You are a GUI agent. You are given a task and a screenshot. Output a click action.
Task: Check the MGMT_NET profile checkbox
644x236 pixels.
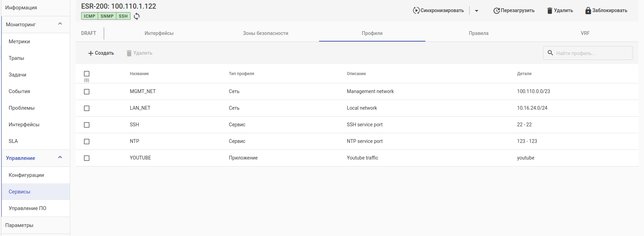click(x=87, y=92)
